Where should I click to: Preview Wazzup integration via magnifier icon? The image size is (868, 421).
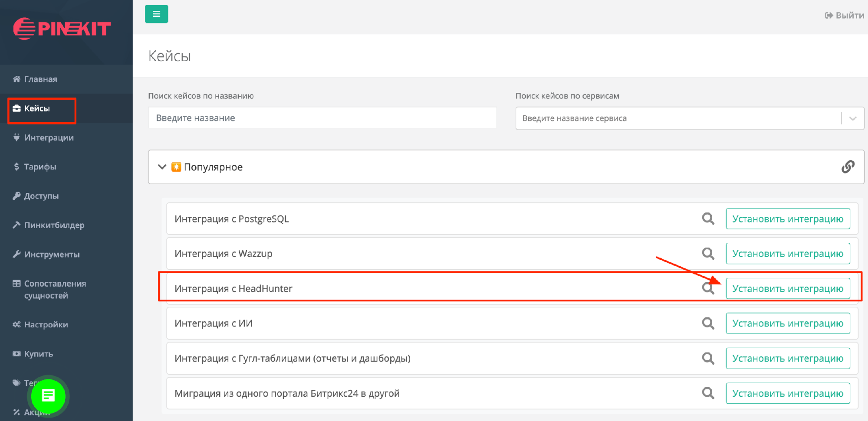pyautogui.click(x=708, y=254)
